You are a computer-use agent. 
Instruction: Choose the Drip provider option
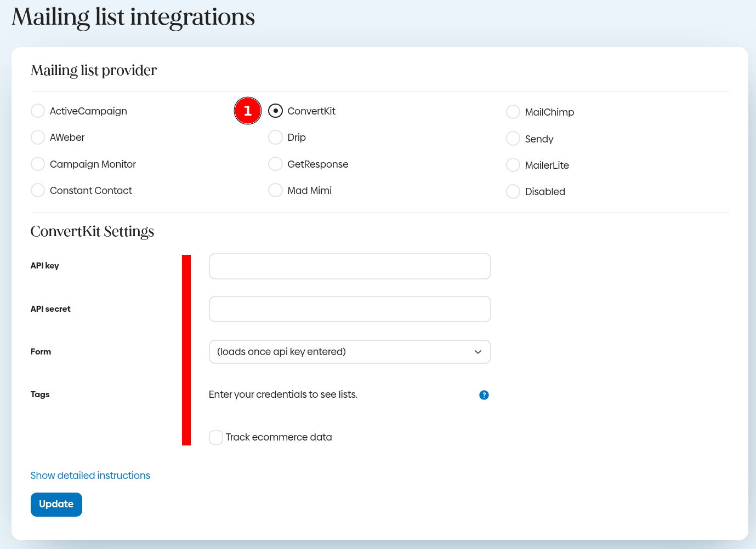click(275, 137)
